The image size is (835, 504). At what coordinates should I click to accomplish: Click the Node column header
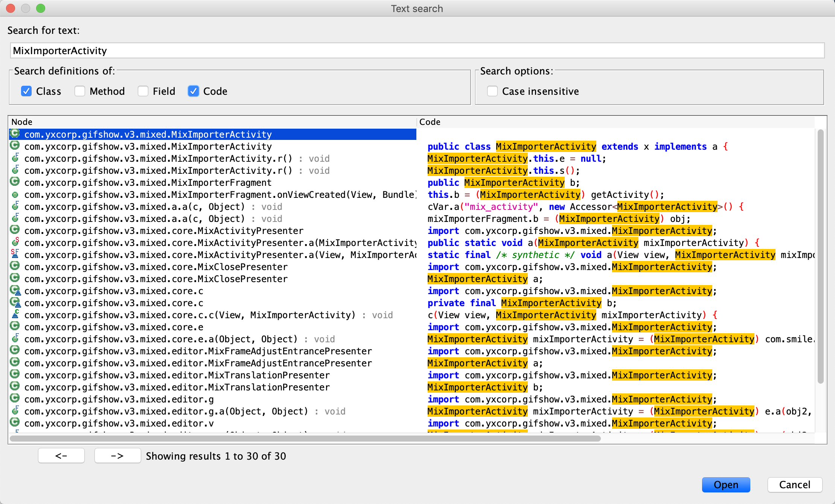(x=213, y=122)
